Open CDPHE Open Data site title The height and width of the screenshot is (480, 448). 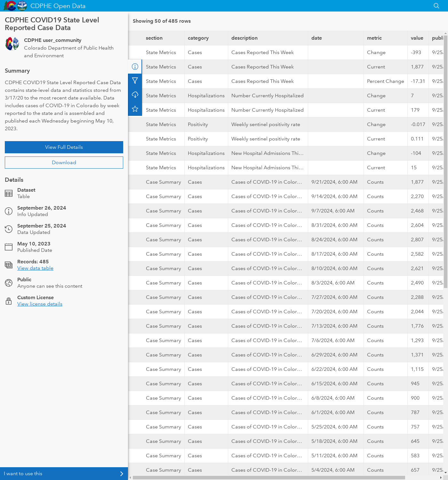pyautogui.click(x=58, y=6)
